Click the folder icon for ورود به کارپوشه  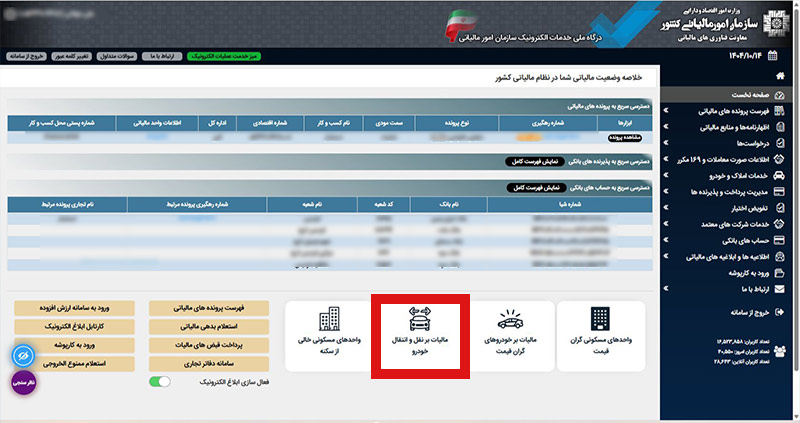coord(779,273)
